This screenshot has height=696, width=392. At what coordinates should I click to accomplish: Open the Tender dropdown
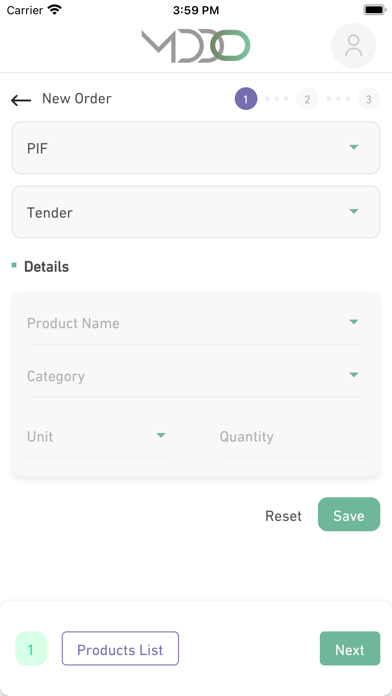[x=196, y=212]
